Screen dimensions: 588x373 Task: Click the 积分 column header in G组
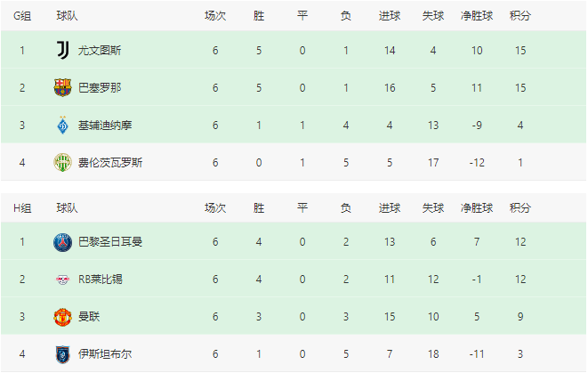point(520,15)
